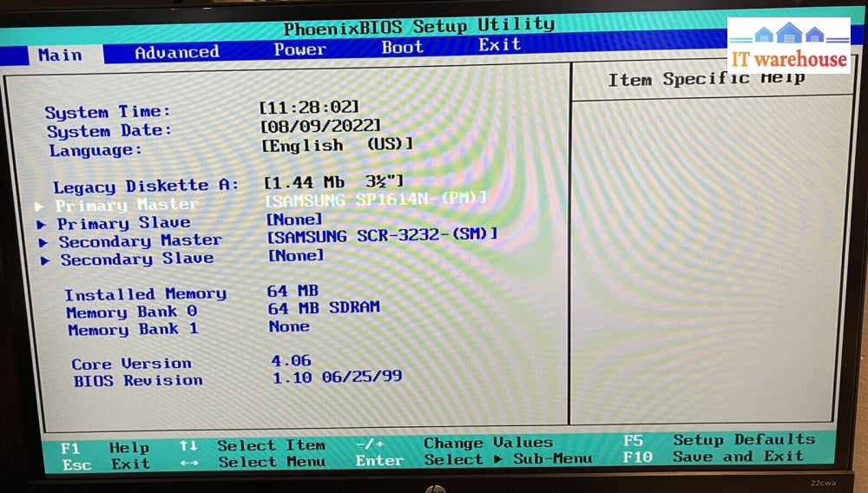This screenshot has width=868, height=493.
Task: Click the System Date value field
Action: [x=321, y=127]
